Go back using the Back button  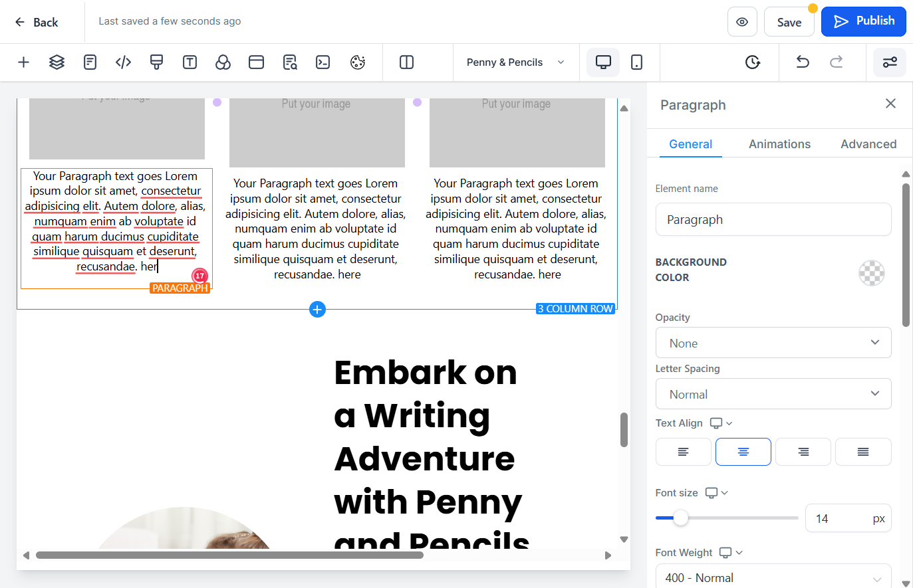37,22
